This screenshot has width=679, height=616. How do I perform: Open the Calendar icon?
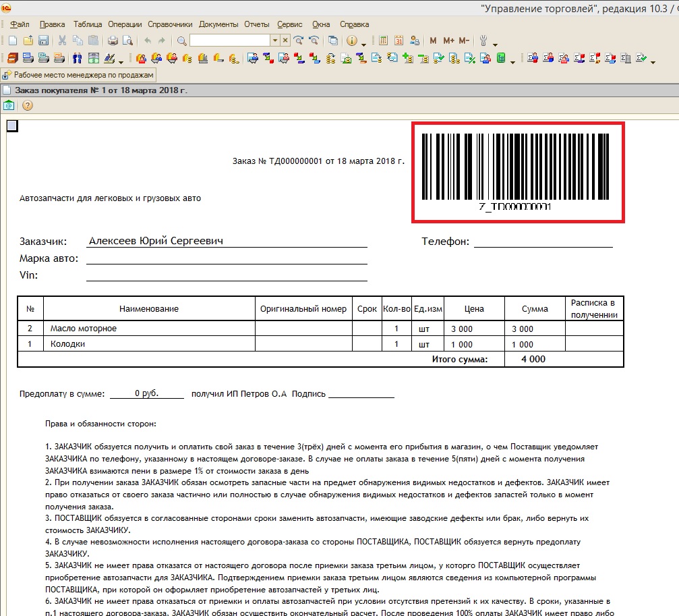click(399, 41)
